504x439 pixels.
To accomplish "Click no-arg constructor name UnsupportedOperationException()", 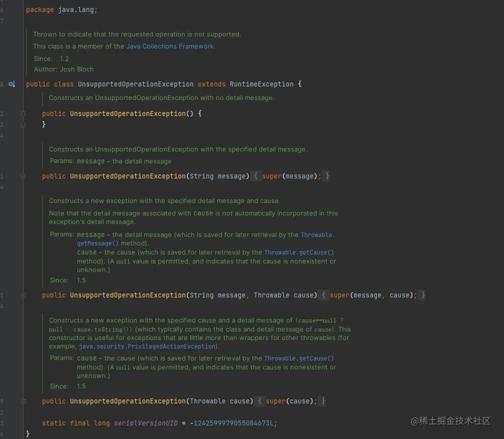I will point(131,113).
